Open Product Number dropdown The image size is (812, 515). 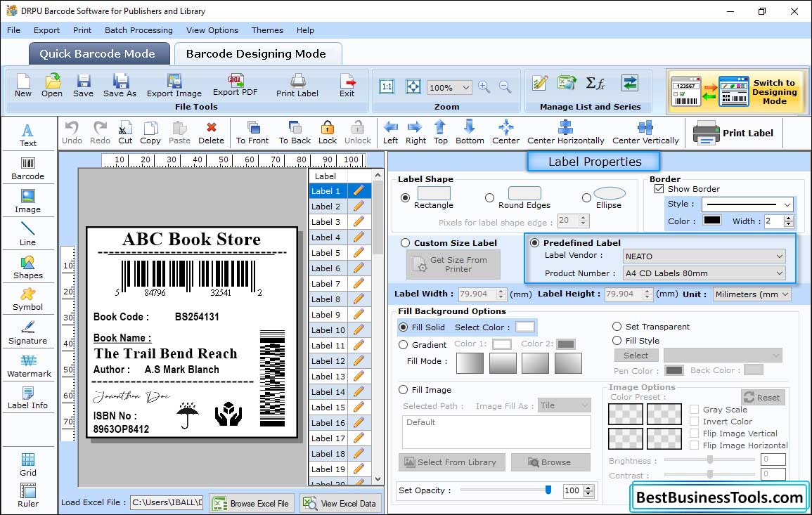tap(704, 273)
